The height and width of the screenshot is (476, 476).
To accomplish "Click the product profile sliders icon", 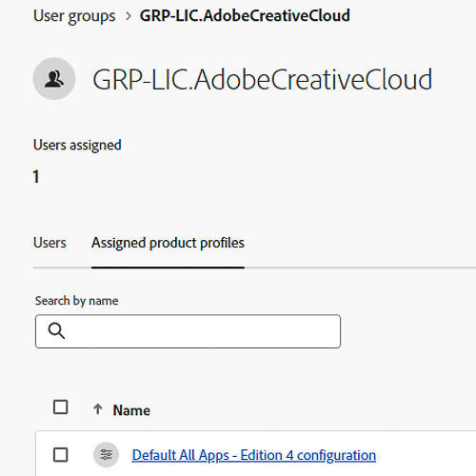I will pos(107,455).
